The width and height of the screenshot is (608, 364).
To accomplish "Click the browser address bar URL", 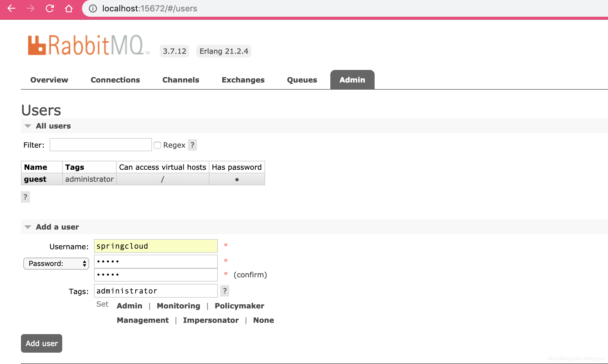I will coord(150,8).
